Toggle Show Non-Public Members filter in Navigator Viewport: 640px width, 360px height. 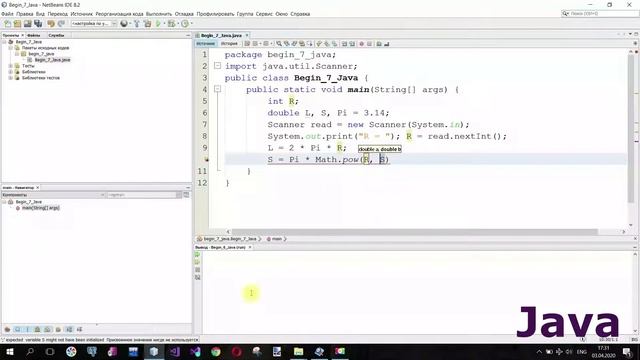(38, 329)
